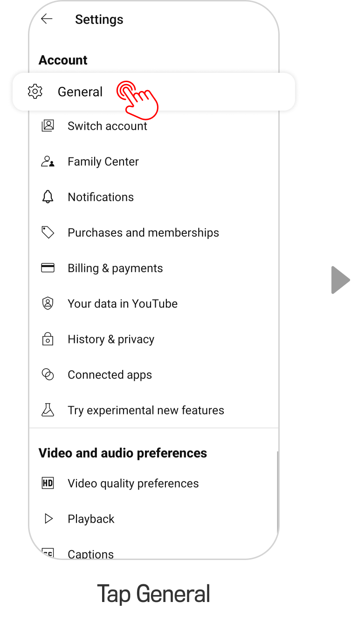Select Your data in YouTube
Screen dimensions: 358x644
[123, 304]
